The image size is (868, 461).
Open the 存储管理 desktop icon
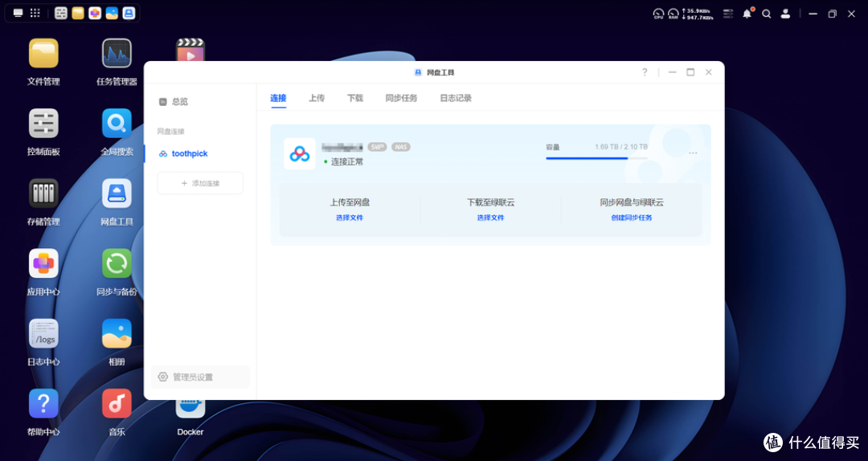click(43, 194)
